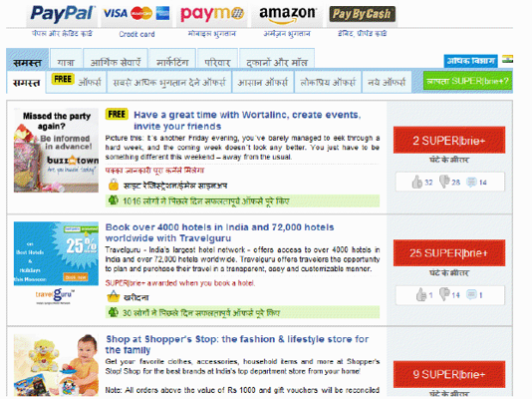The width and height of the screenshot is (532, 399).
Task: Open the आसान ऑफर्स filter tab
Action: (263, 82)
